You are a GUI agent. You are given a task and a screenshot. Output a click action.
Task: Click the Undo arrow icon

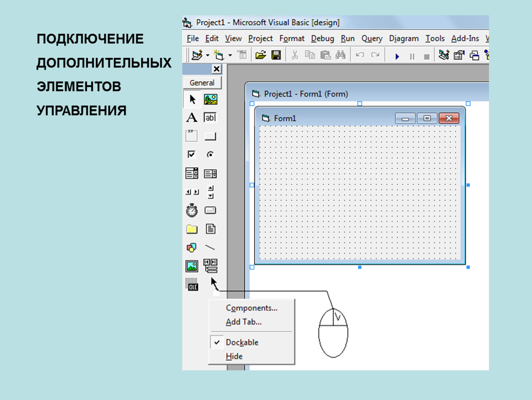click(360, 55)
